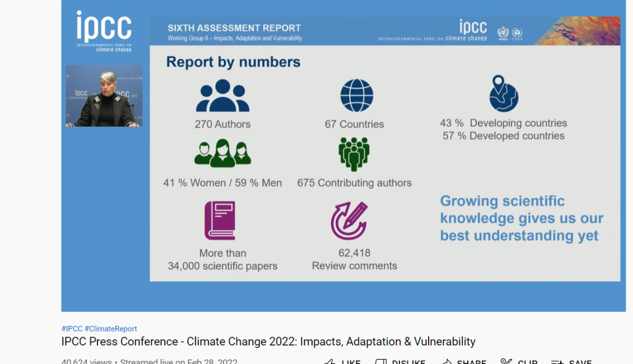Click the 'Streamed live on Feb 28, 2022' text

179,361
